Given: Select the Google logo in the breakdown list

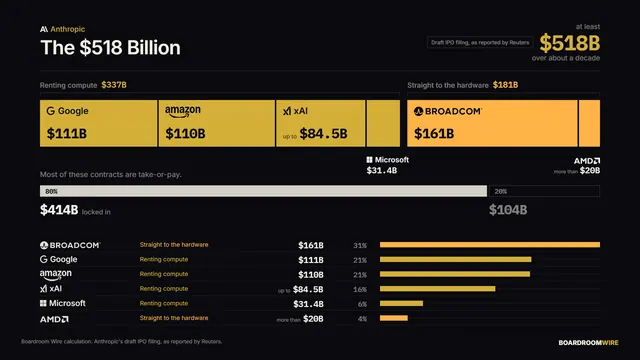Looking at the screenshot, I should pyautogui.click(x=58, y=259).
